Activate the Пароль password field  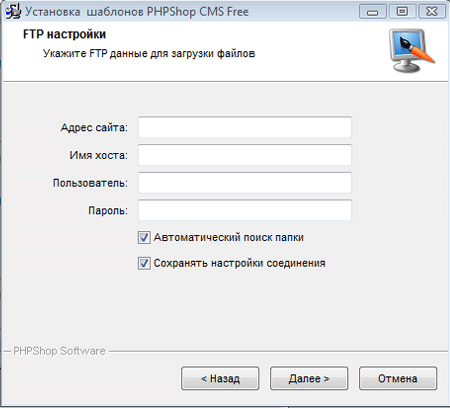tap(245, 210)
